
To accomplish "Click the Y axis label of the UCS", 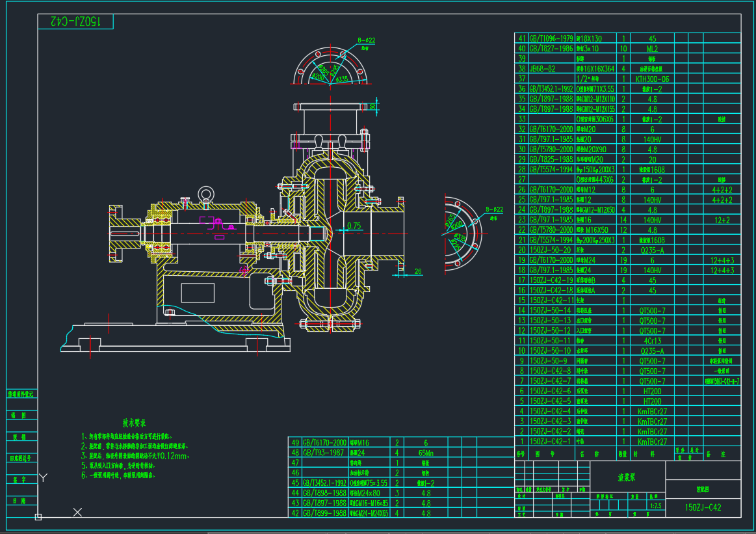I will click(x=43, y=478).
